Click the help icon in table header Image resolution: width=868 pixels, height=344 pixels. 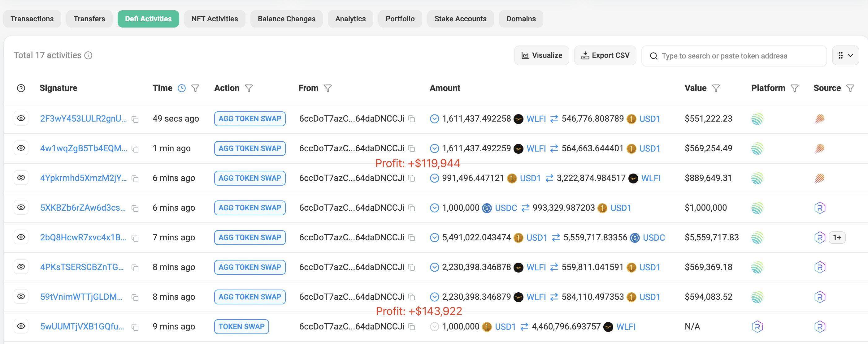[x=21, y=88]
